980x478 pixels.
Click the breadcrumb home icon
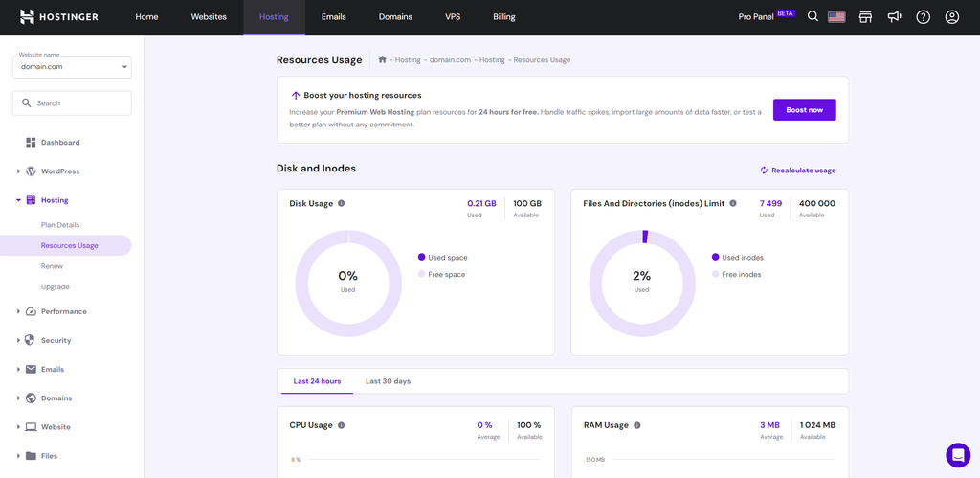(383, 59)
